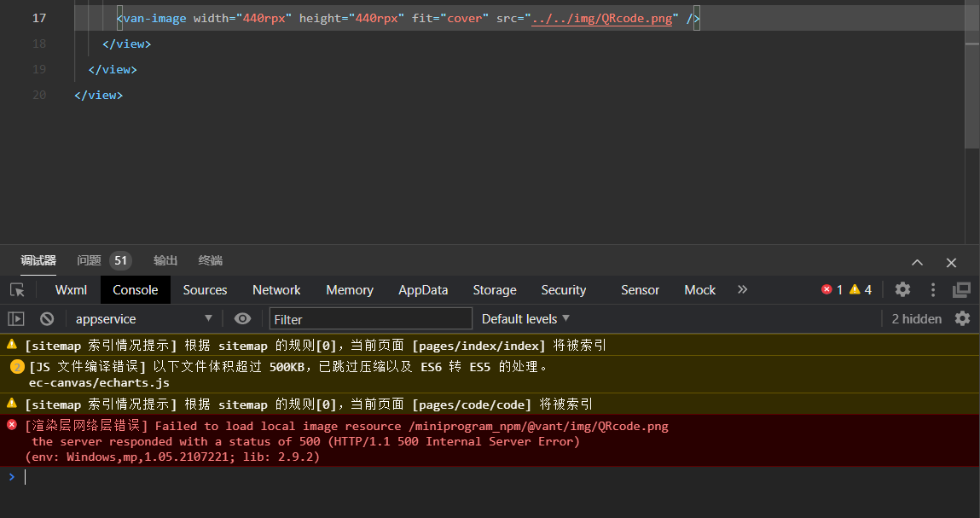Click the console Filter input field
The image size is (980, 518).
(370, 318)
